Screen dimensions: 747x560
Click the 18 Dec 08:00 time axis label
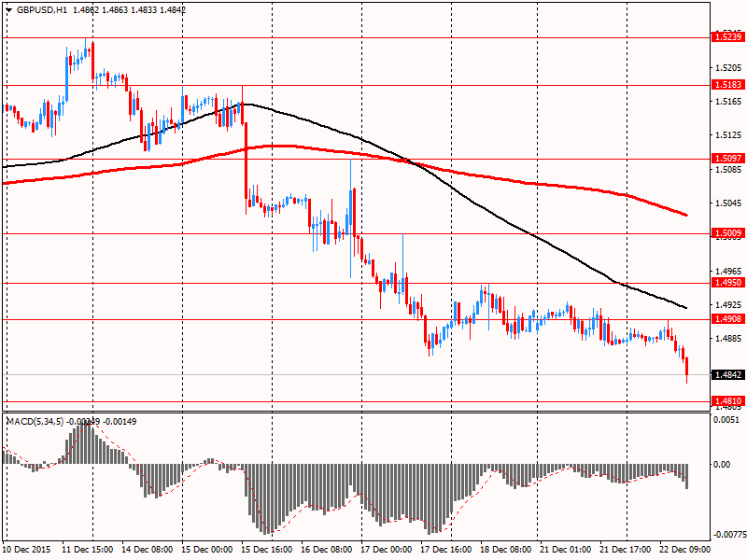(505, 550)
